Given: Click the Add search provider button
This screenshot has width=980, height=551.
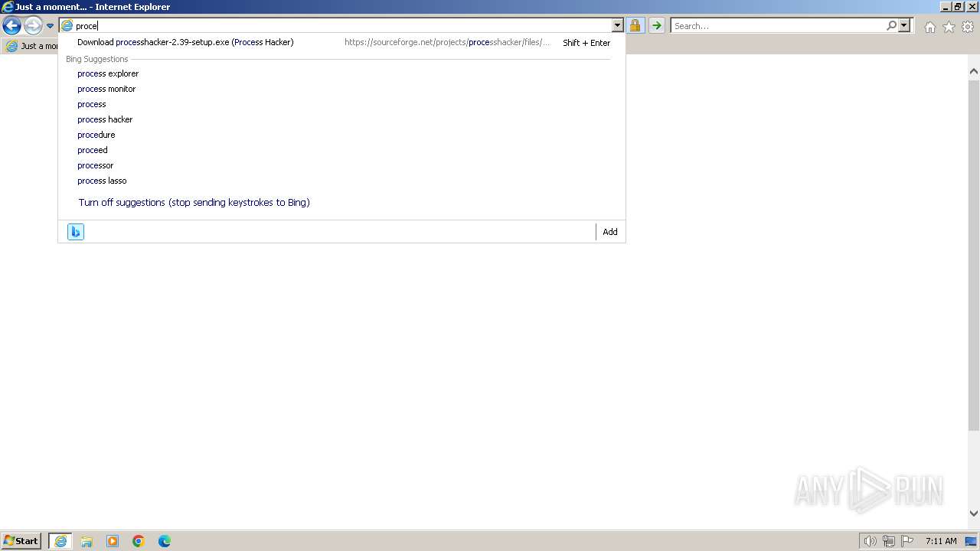Looking at the screenshot, I should click(610, 232).
